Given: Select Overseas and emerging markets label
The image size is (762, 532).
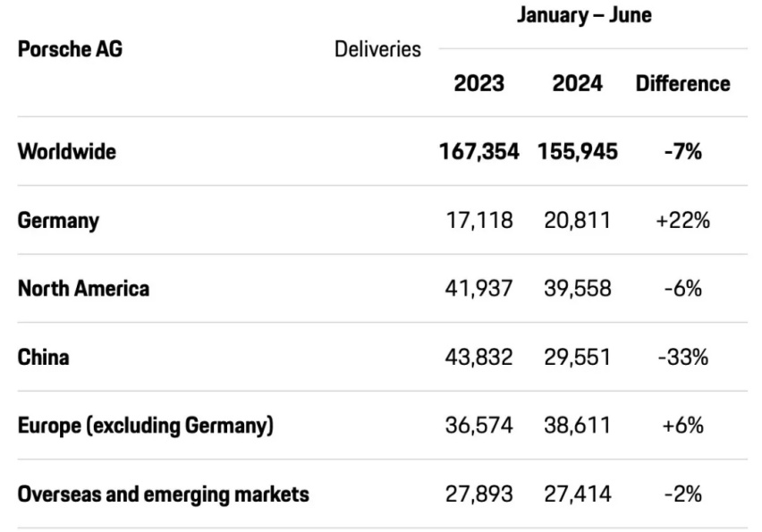Looking at the screenshot, I should pyautogui.click(x=164, y=494).
